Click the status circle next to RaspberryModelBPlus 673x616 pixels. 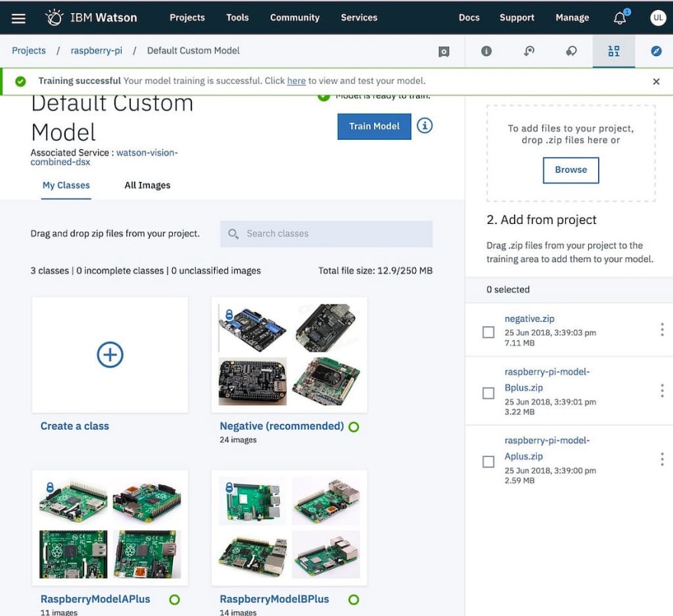point(353,600)
